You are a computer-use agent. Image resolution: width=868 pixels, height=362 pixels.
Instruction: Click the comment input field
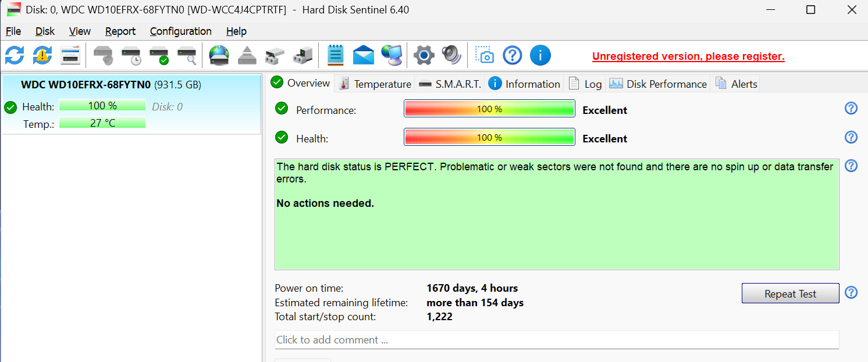556,340
